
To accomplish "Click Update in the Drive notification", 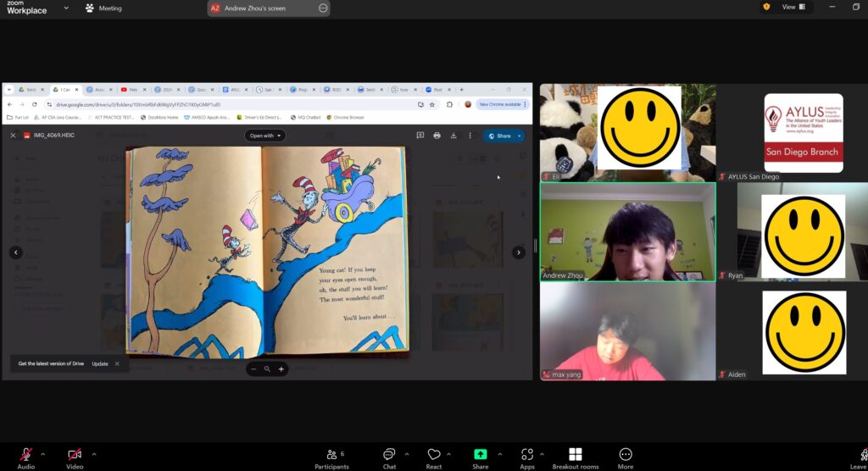I will click(x=100, y=363).
